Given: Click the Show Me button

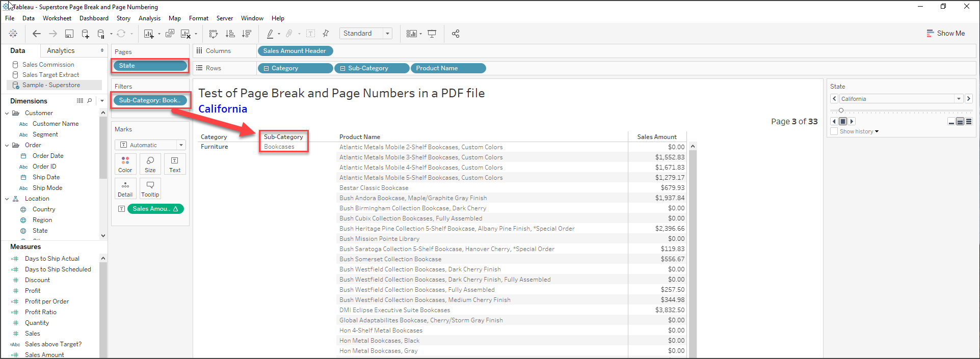Looking at the screenshot, I should click(946, 34).
